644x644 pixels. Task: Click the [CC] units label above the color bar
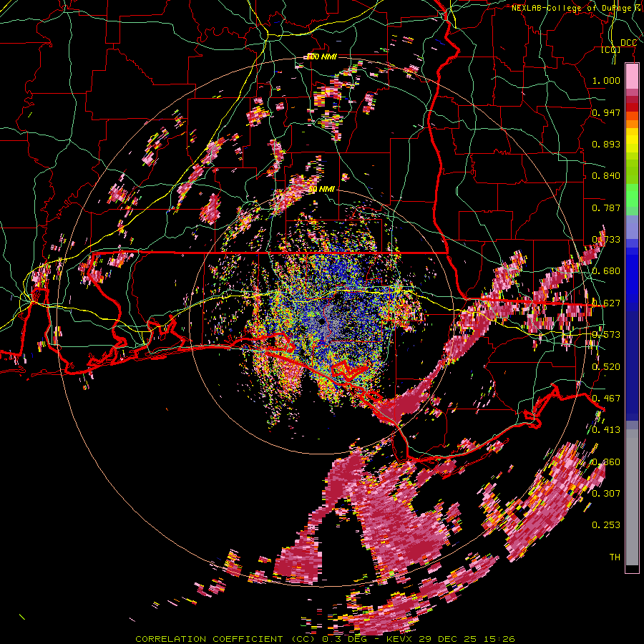coord(611,49)
